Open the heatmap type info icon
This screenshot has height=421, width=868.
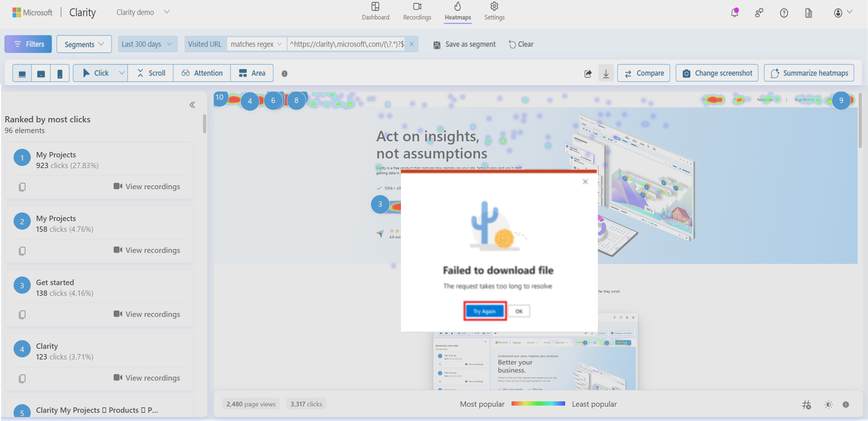click(x=284, y=74)
